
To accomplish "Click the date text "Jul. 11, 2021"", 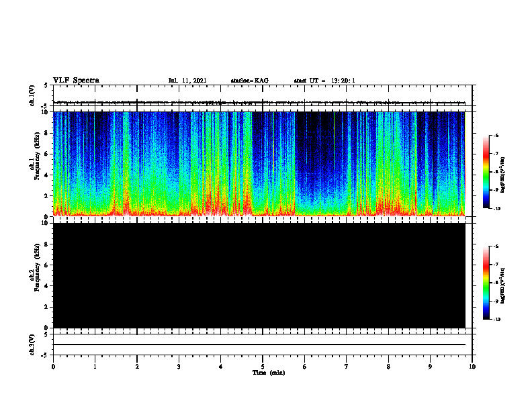I will 187,81.
